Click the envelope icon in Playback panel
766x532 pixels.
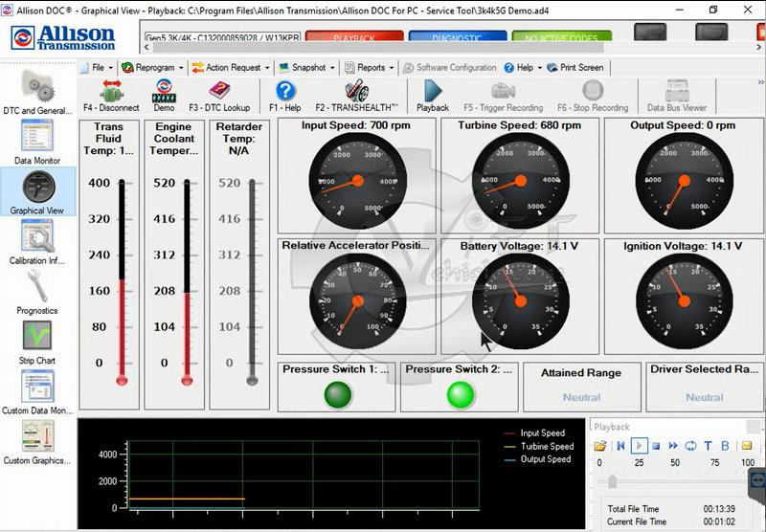[x=747, y=445]
